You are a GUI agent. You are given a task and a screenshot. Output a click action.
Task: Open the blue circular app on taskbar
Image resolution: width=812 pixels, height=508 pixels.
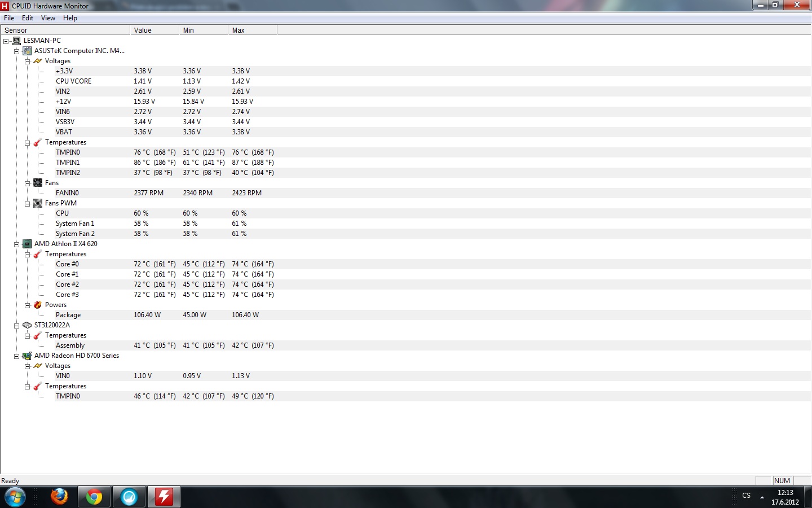pyautogui.click(x=129, y=497)
